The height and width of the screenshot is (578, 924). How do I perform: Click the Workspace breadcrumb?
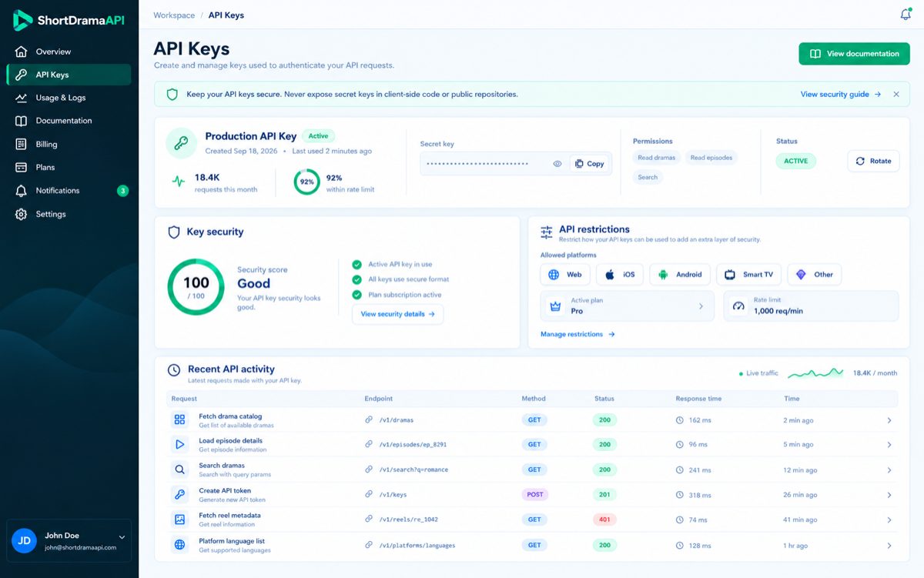(174, 15)
